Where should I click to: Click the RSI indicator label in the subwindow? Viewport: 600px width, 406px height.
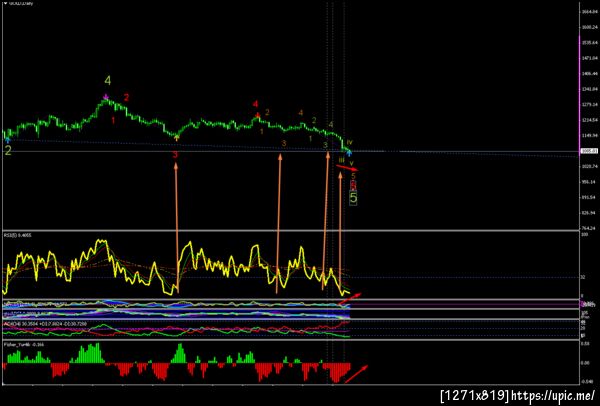[18, 235]
